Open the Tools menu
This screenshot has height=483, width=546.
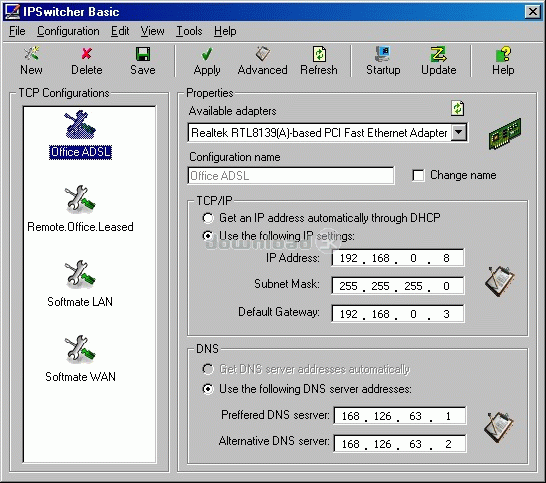[189, 31]
